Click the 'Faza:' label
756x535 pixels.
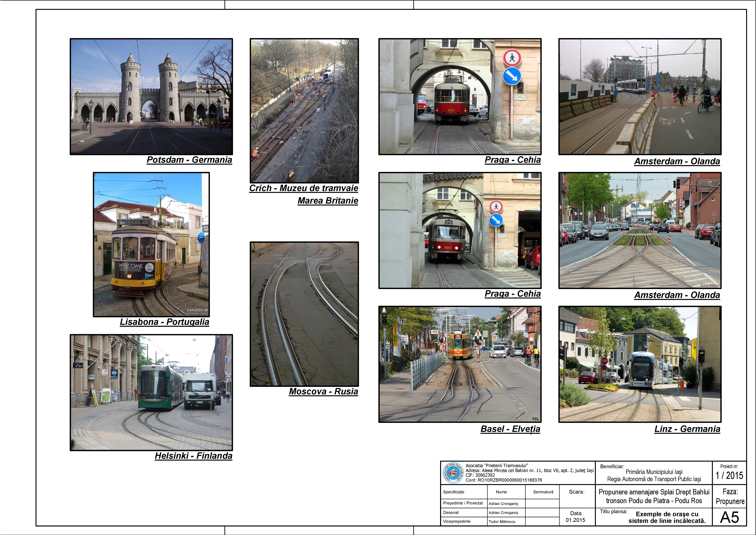coord(730,492)
